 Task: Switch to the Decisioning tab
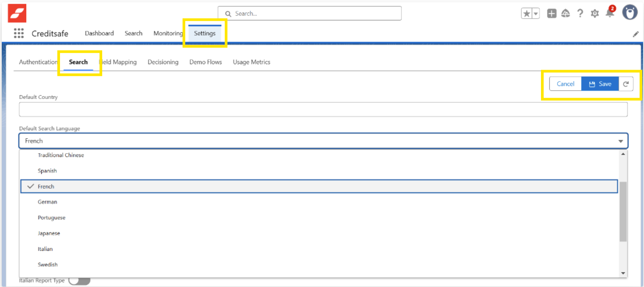(x=163, y=62)
